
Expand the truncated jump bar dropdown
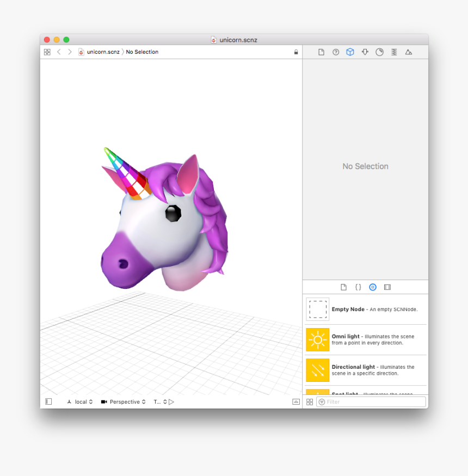[161, 402]
